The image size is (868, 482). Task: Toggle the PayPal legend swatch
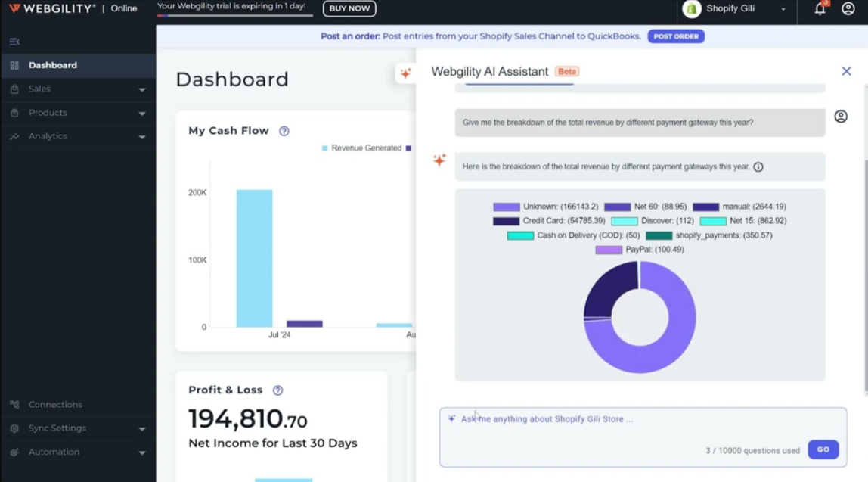609,250
